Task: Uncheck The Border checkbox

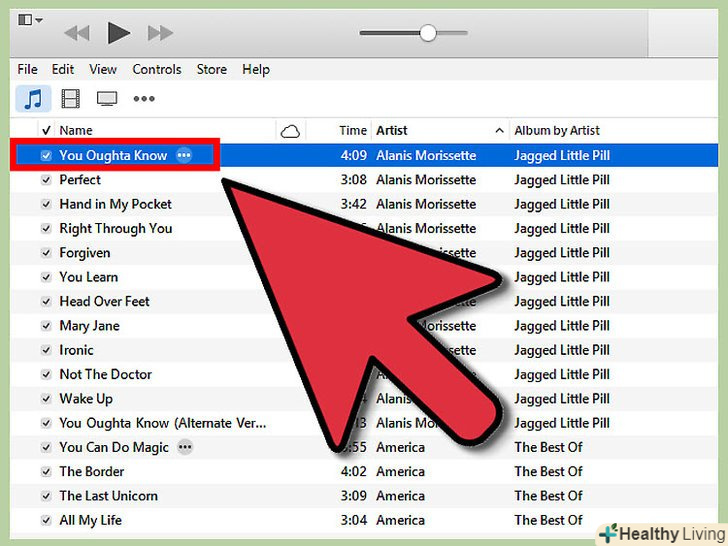Action: [x=46, y=472]
